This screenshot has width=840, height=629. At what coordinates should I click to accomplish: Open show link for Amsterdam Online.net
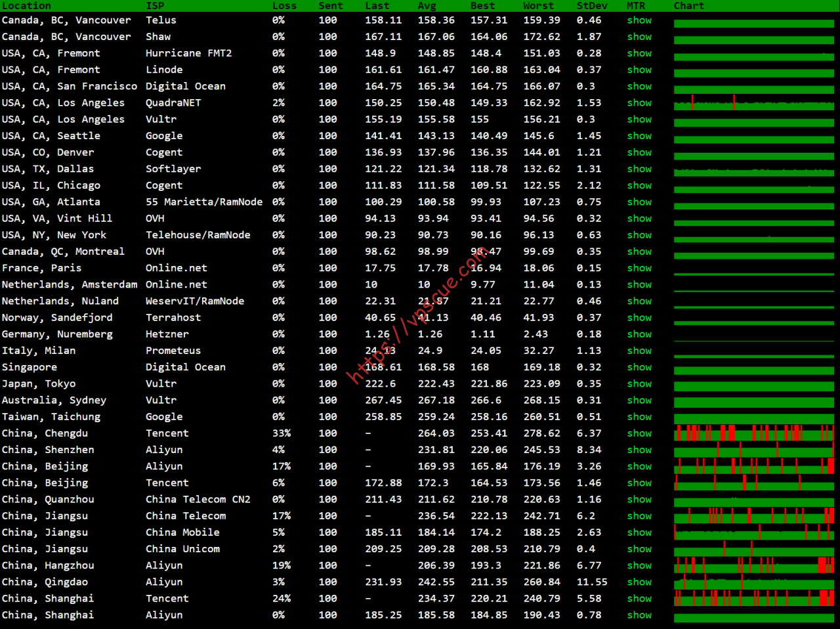click(639, 284)
